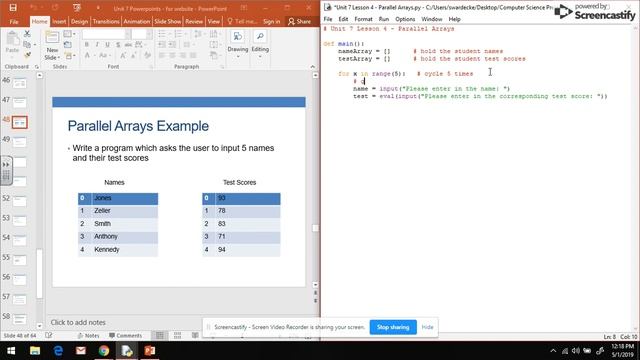The width and height of the screenshot is (640, 360).
Task: Toggle Bold formatting in Font group
Action: coord(87,44)
